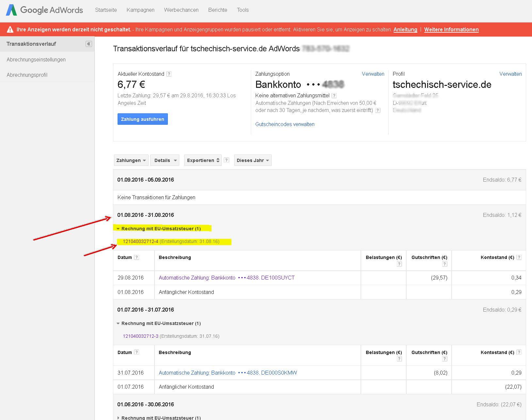Open help icon under Belastungen in July table
This screenshot has height=420, width=532.
tap(399, 359)
